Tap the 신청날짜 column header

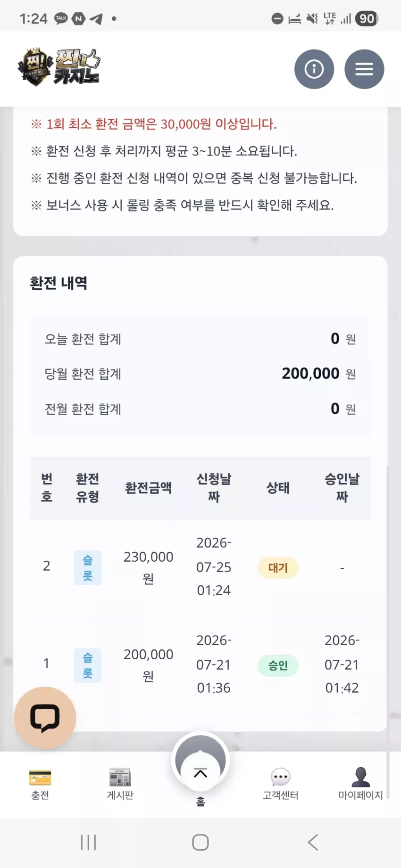pos(214,488)
